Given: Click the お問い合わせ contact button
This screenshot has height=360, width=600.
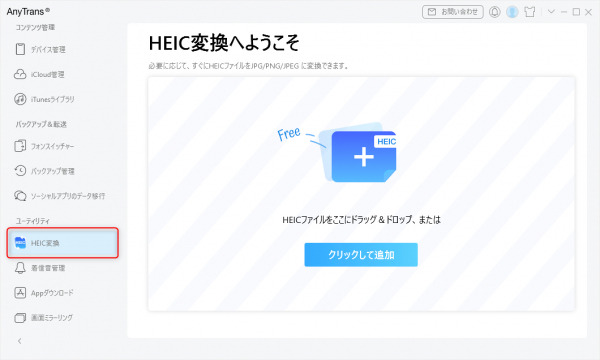Looking at the screenshot, I should point(453,12).
